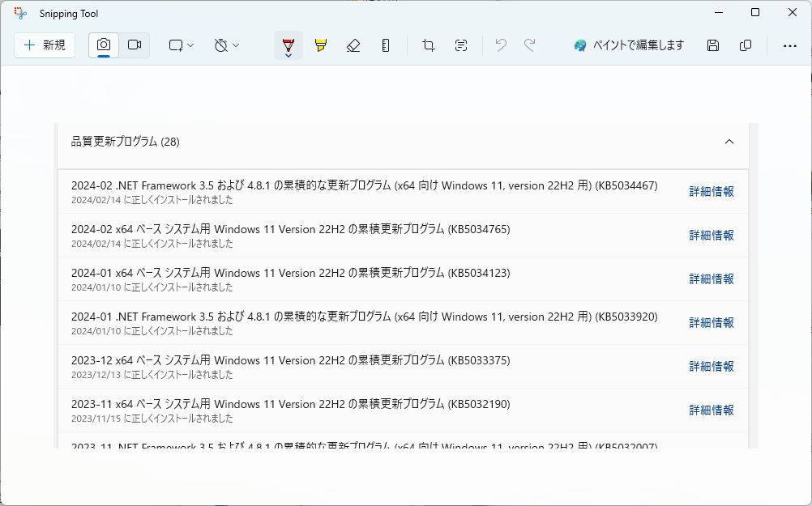Open 詳細情報 link for KB5034765
The height and width of the screenshot is (506, 812).
[x=712, y=236]
